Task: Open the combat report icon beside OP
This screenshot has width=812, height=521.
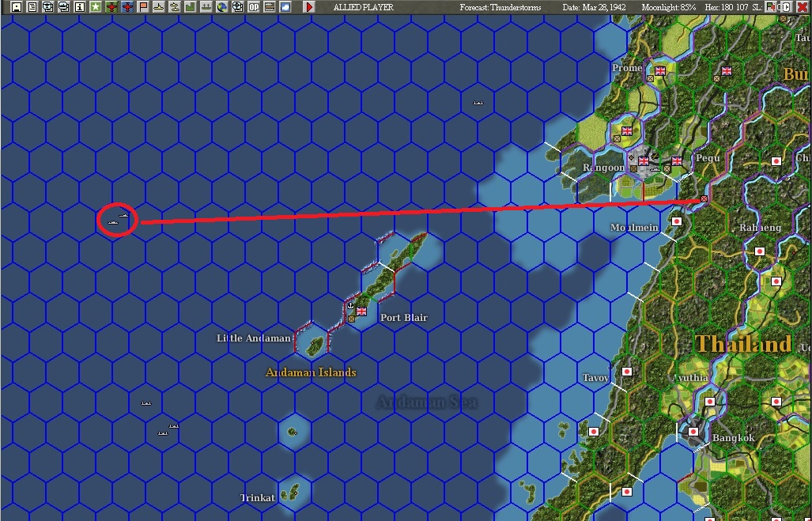Action: (270, 7)
